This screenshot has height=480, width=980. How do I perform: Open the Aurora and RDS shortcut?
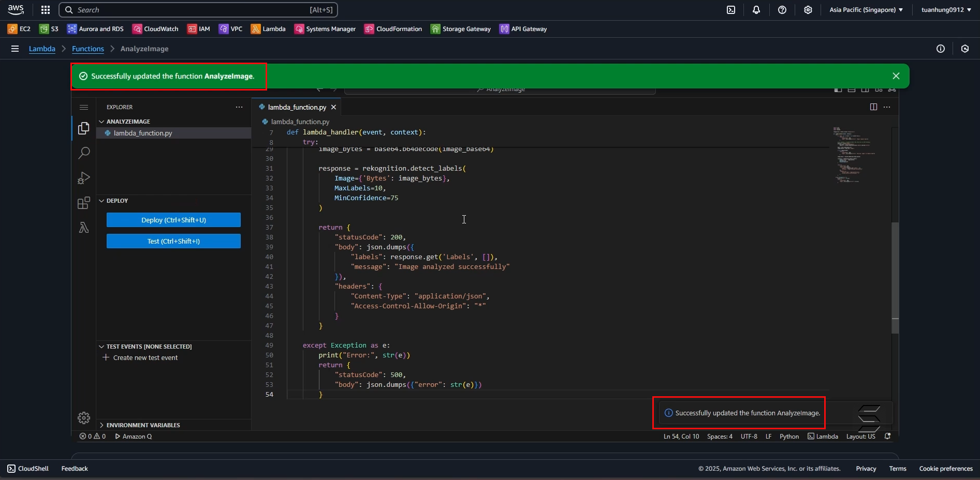[95, 29]
